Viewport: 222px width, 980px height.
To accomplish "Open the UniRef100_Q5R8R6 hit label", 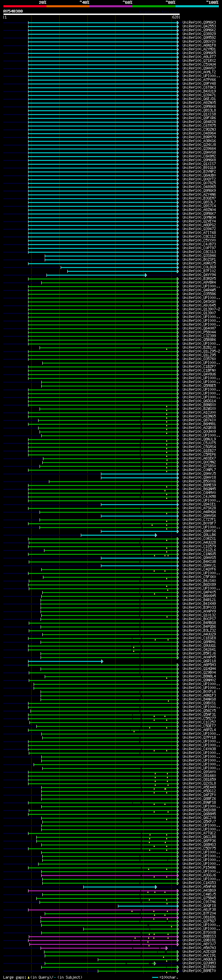I will coord(199,340).
